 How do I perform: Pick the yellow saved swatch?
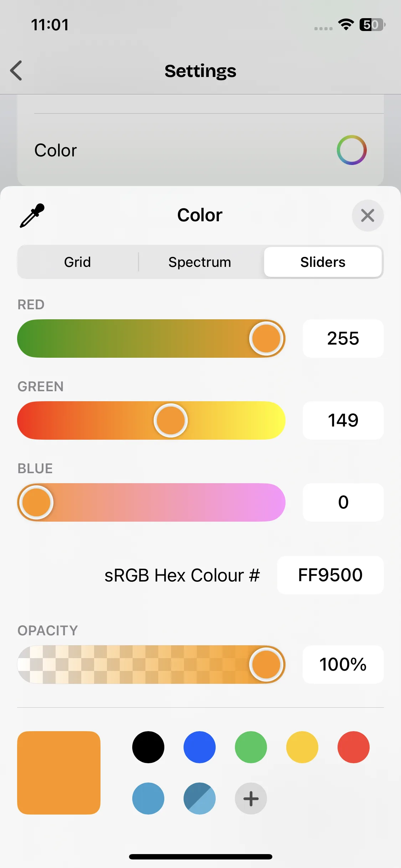point(302,747)
